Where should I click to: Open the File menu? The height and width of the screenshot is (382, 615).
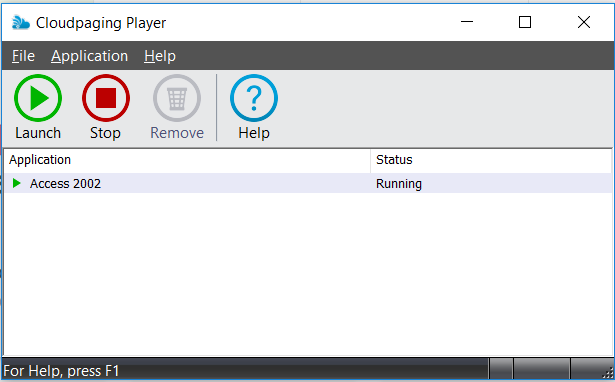[23, 56]
